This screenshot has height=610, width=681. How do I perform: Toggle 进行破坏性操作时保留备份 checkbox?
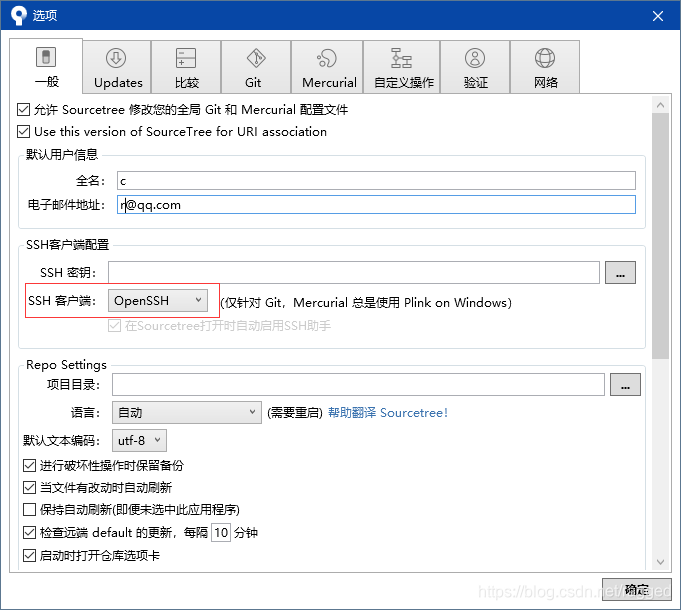pos(29,465)
